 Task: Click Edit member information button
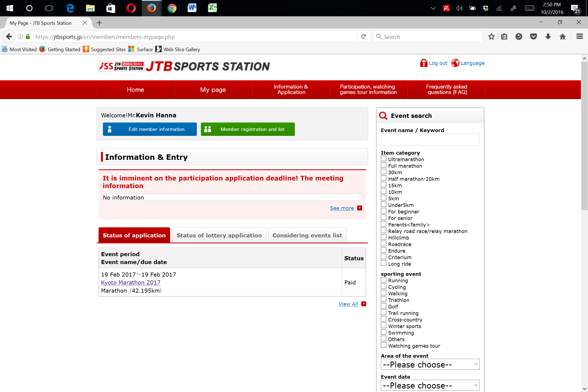point(150,129)
